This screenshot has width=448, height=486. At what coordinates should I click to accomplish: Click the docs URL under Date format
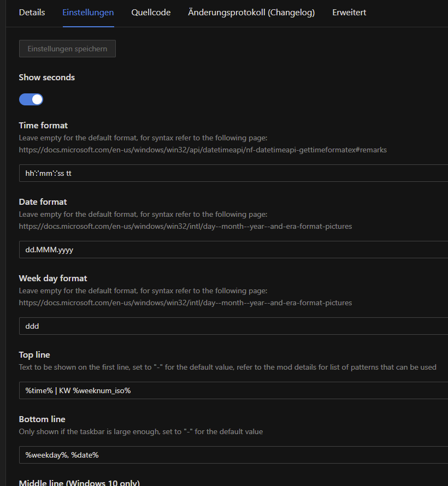(185, 226)
